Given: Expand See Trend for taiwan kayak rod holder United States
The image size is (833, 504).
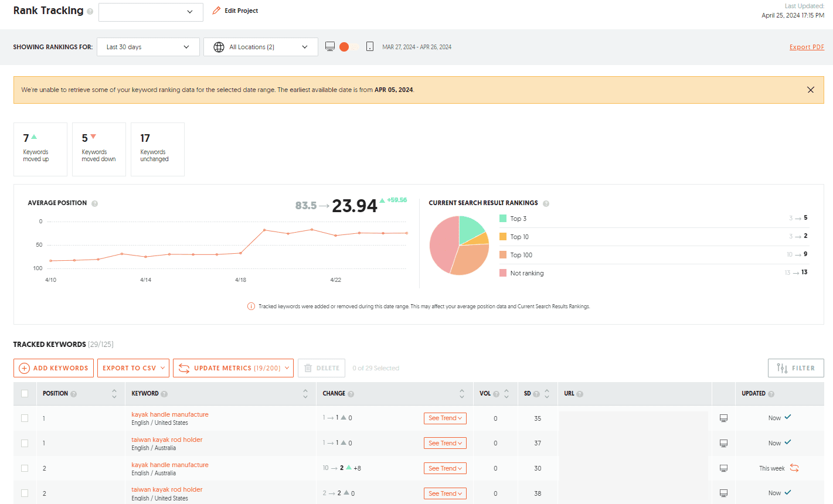Looking at the screenshot, I should (445, 493).
